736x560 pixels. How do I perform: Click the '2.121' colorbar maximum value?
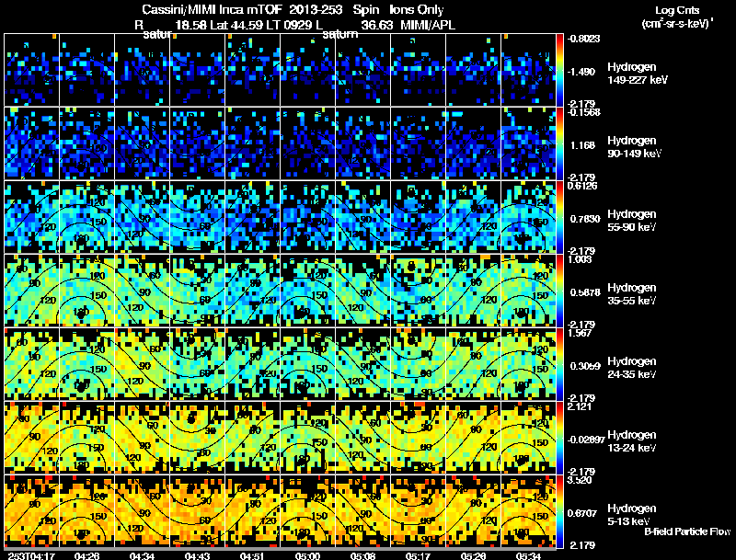(580, 406)
